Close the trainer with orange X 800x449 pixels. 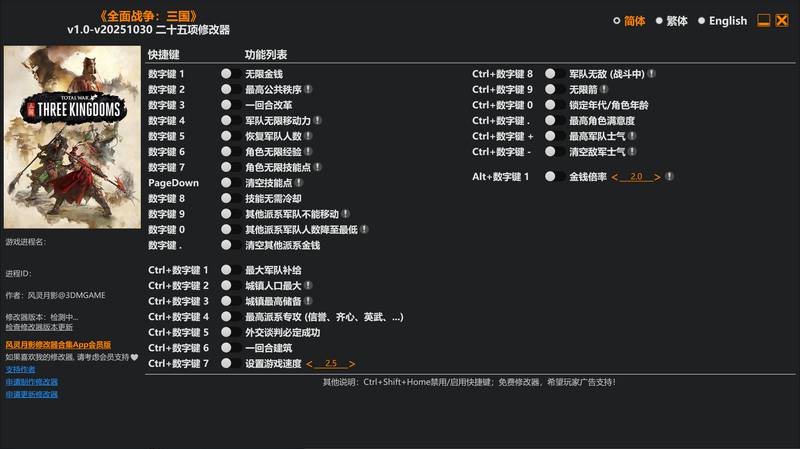782,20
